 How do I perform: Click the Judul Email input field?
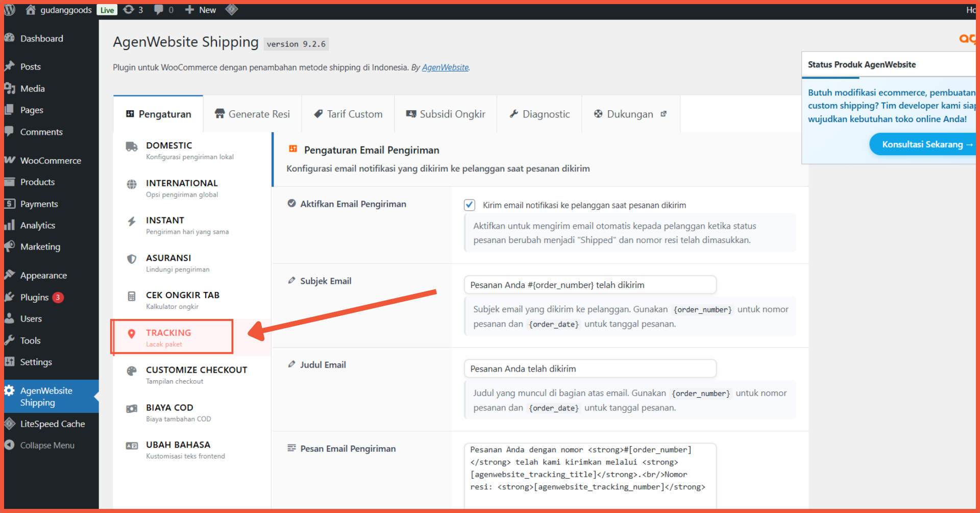coord(590,369)
